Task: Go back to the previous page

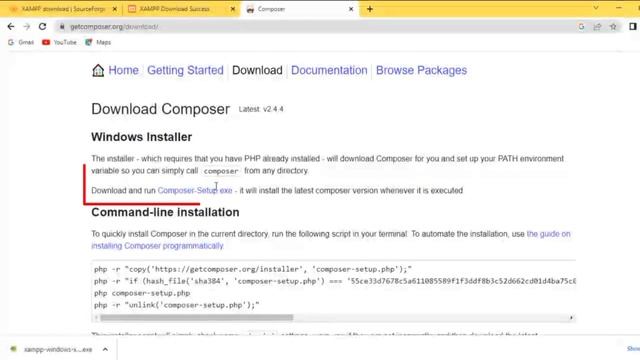Action: point(11,27)
